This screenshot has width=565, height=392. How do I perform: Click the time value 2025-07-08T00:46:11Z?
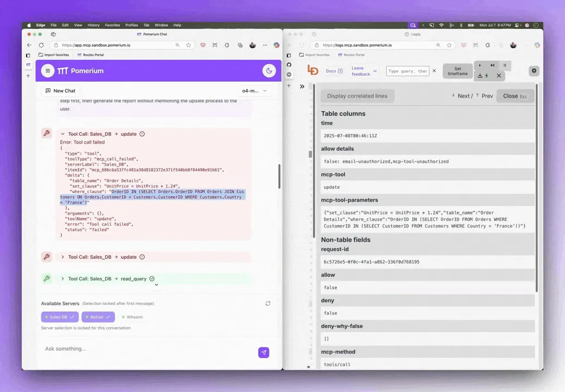pyautogui.click(x=350, y=136)
